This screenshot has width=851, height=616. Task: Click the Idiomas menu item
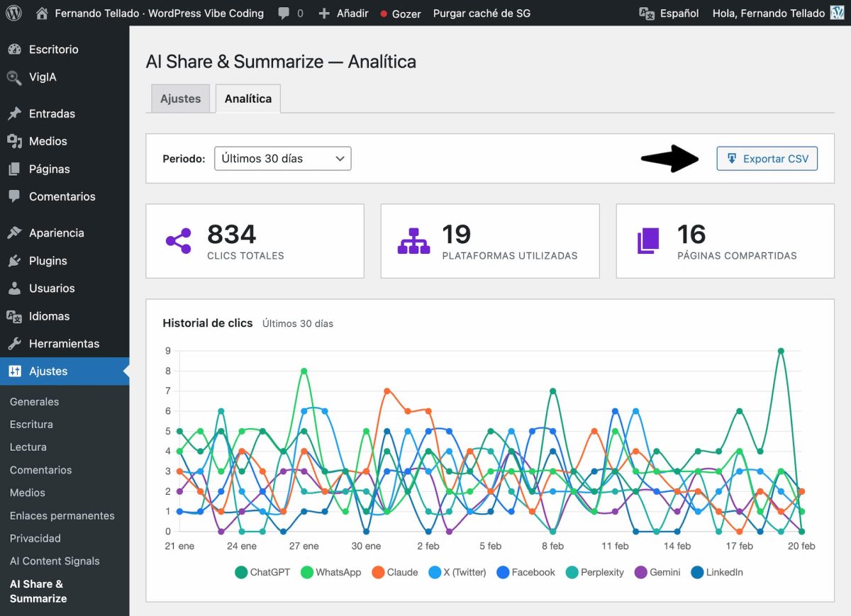coord(65,316)
